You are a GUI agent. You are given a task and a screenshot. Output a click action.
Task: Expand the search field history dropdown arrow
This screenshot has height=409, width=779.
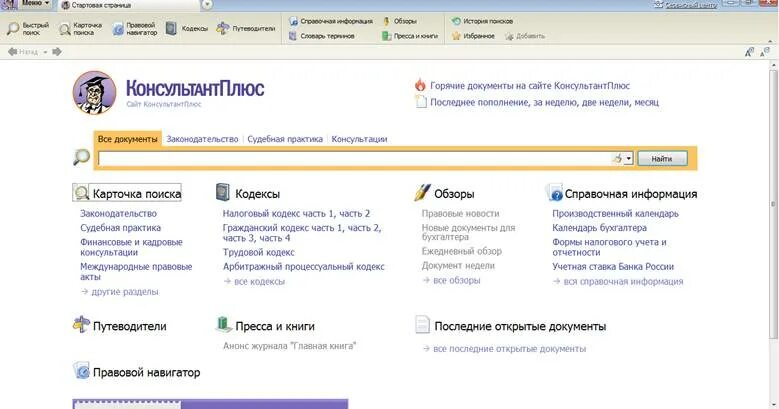pos(628,159)
